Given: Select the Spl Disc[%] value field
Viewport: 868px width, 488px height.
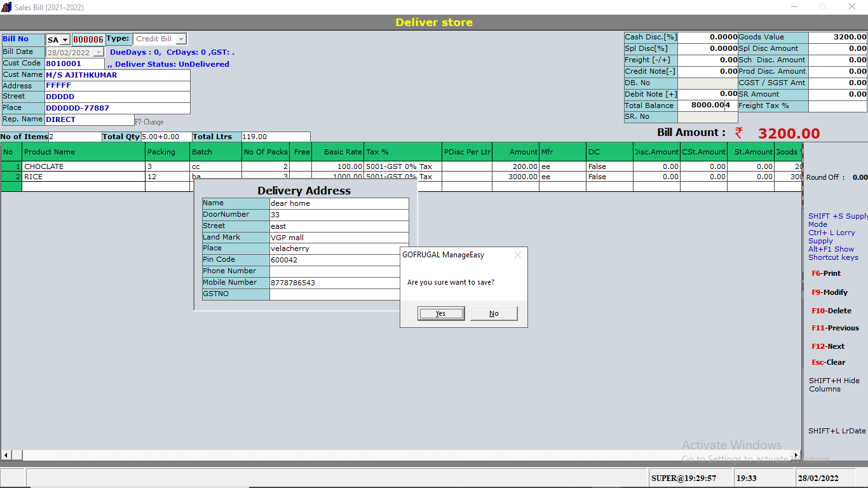Looking at the screenshot, I should 708,49.
